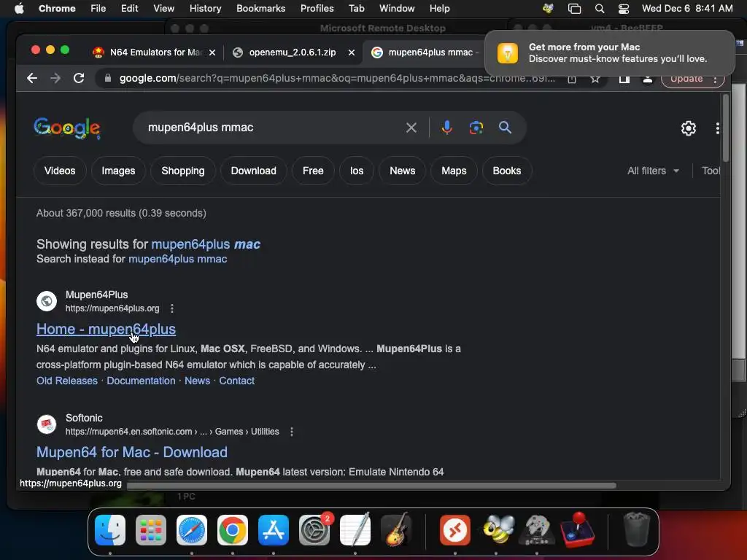Open the Trash in the Dock

coord(636,530)
